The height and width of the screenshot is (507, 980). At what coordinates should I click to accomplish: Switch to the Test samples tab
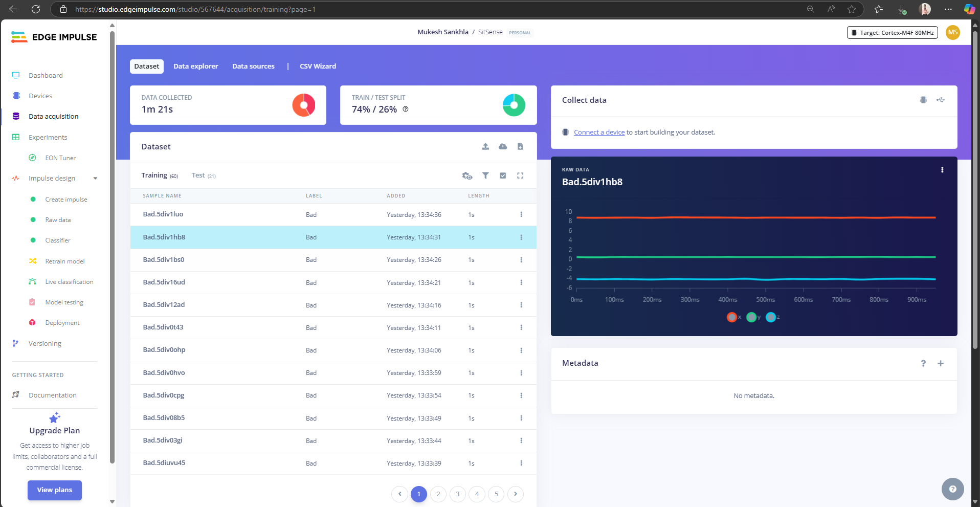point(204,175)
